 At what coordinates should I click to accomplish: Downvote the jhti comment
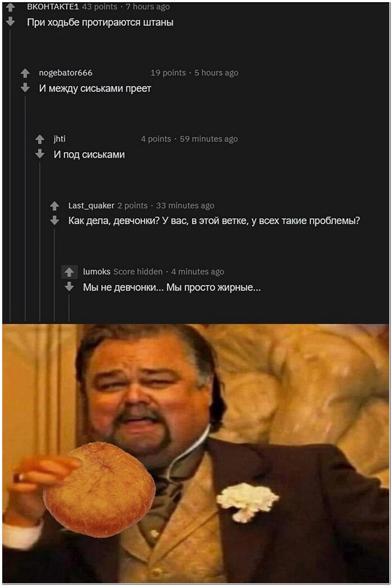click(40, 154)
